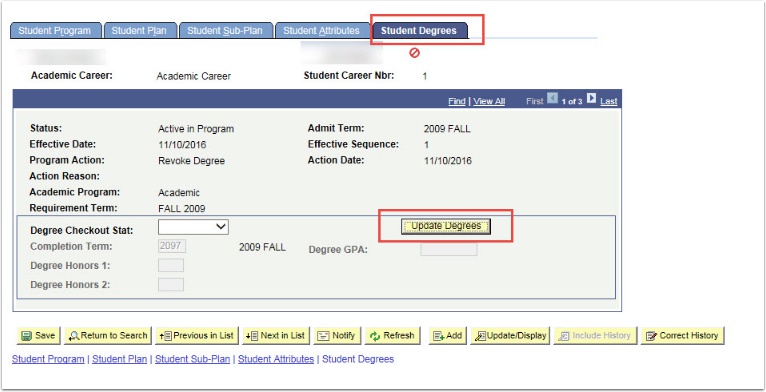Open the Student Sub-Plan bottom link
Viewport: 766px width, 392px height.
[x=192, y=359]
